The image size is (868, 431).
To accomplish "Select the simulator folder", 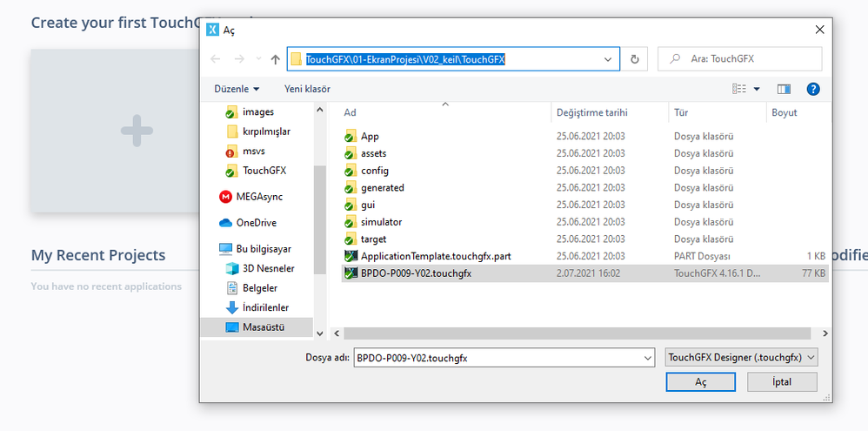I will point(382,222).
